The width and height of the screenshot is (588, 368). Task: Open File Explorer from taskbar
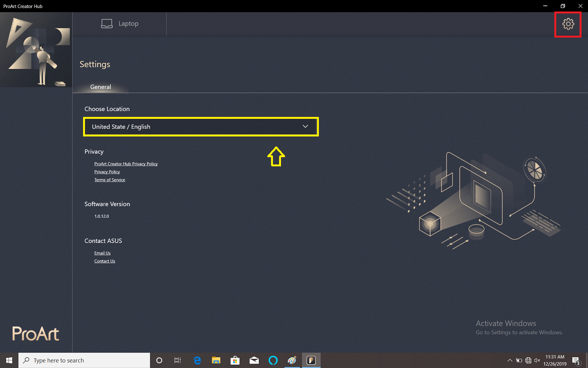coord(216,360)
